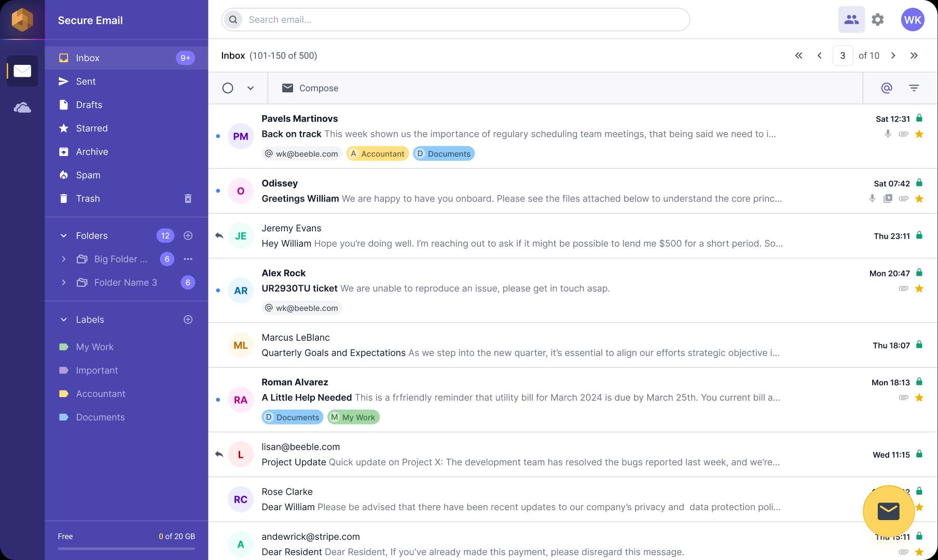This screenshot has height=560, width=938.
Task: Click the PM avatar of Pavels Martinovs
Action: click(x=241, y=136)
